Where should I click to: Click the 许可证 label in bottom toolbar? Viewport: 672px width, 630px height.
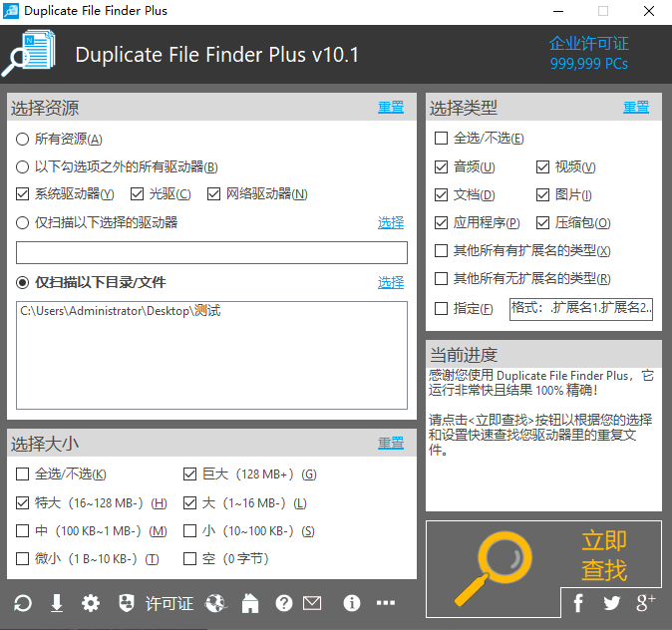169,603
